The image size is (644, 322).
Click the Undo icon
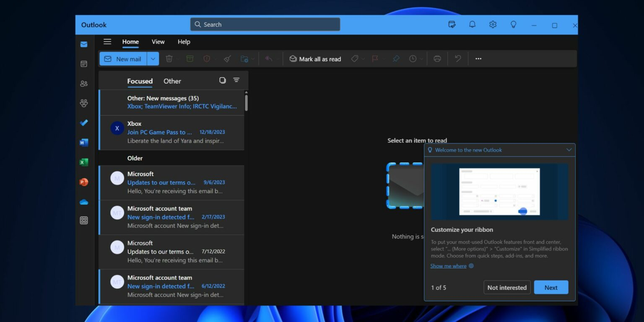click(x=458, y=59)
